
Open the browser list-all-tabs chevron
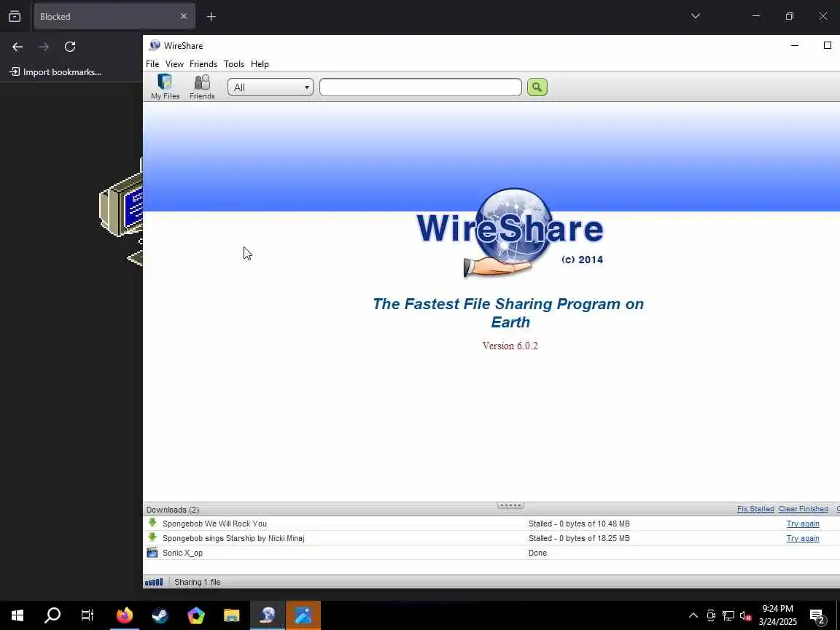pyautogui.click(x=696, y=16)
